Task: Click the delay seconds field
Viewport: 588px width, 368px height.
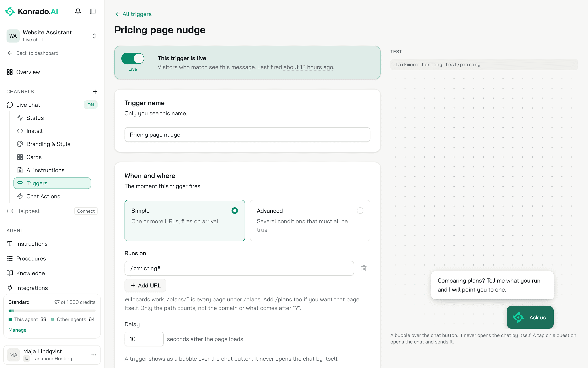Action: (144, 339)
